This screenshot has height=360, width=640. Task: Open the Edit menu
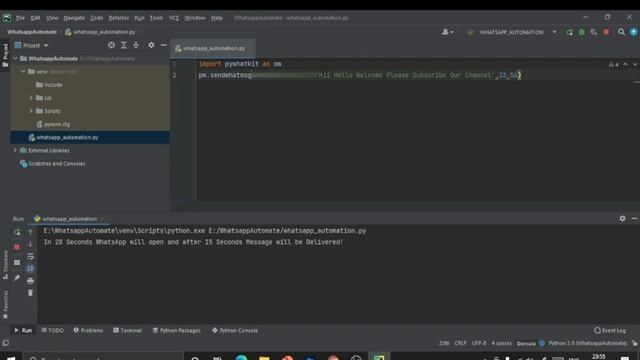(x=36, y=18)
